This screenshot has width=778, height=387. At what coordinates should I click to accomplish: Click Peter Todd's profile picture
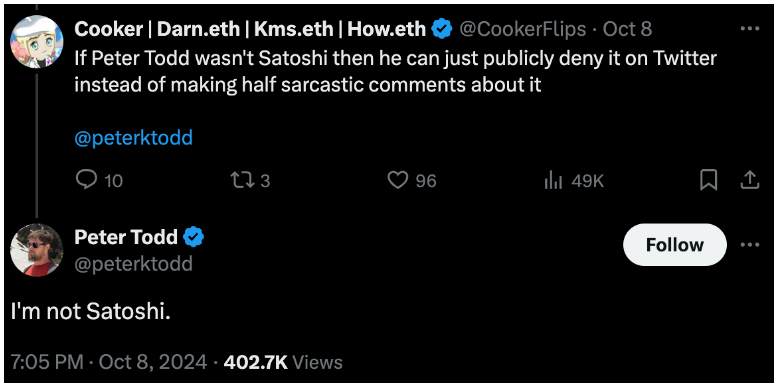(37, 250)
